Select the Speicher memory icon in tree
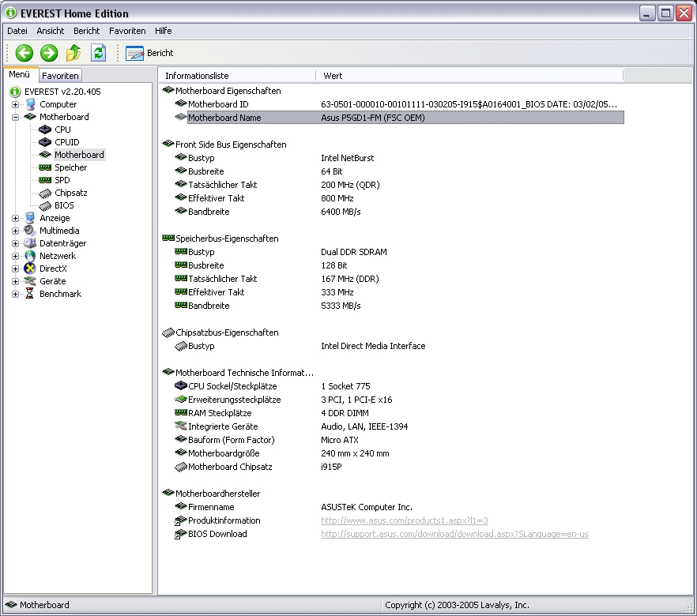The image size is (697, 616). click(x=45, y=167)
